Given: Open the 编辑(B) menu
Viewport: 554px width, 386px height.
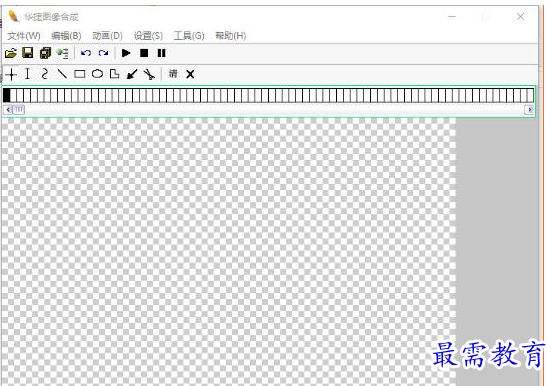Looking at the screenshot, I should (66, 36).
